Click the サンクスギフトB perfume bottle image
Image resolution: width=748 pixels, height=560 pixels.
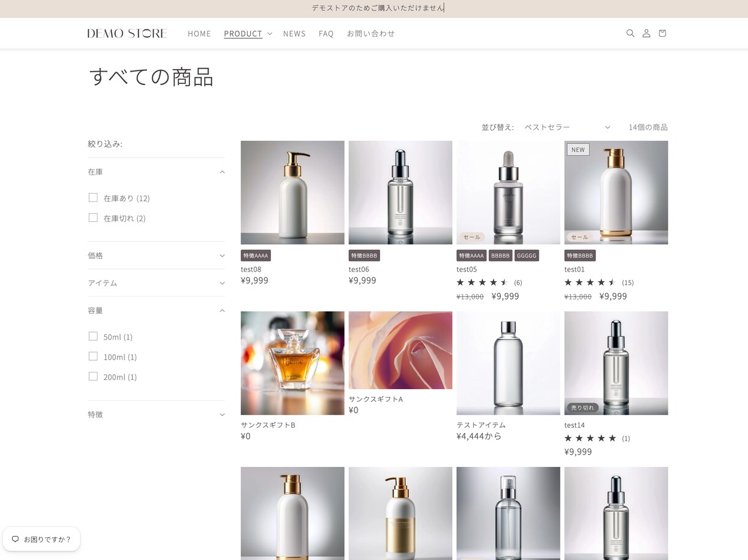(292, 363)
